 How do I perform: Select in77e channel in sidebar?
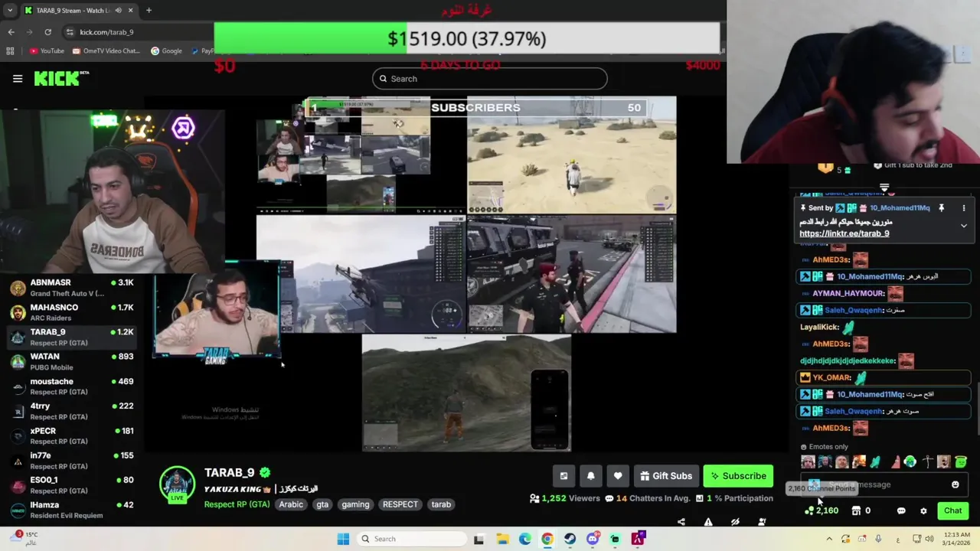72,461
